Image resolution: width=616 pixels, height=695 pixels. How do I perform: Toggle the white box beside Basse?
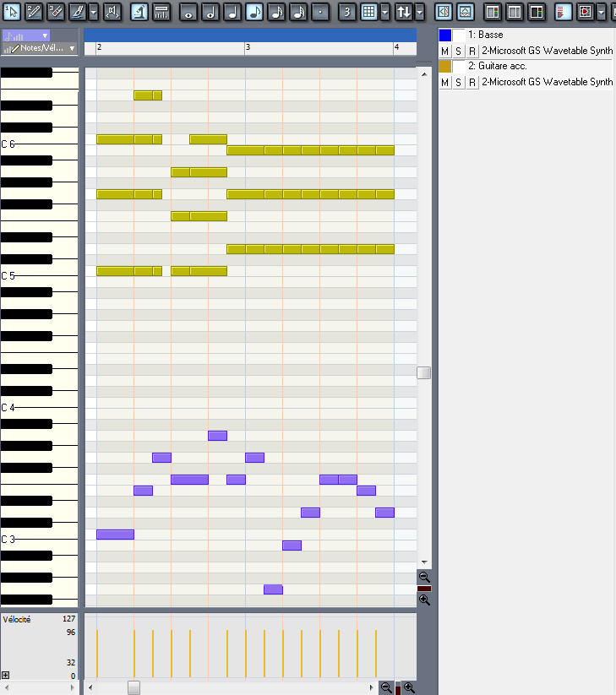459,35
